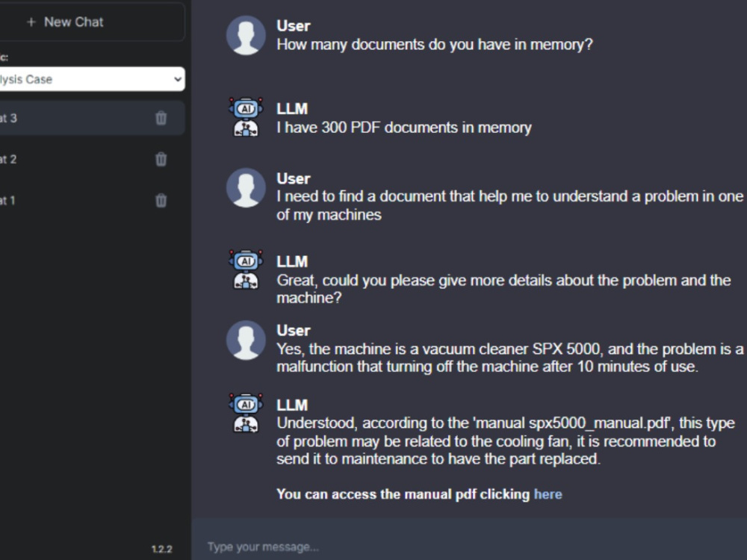Click the message input field

(x=448, y=546)
